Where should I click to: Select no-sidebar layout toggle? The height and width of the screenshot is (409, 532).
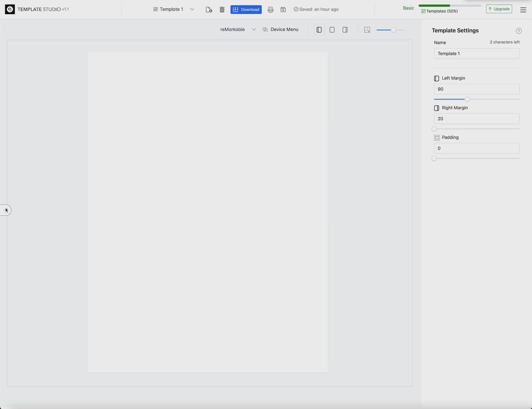[x=332, y=30]
